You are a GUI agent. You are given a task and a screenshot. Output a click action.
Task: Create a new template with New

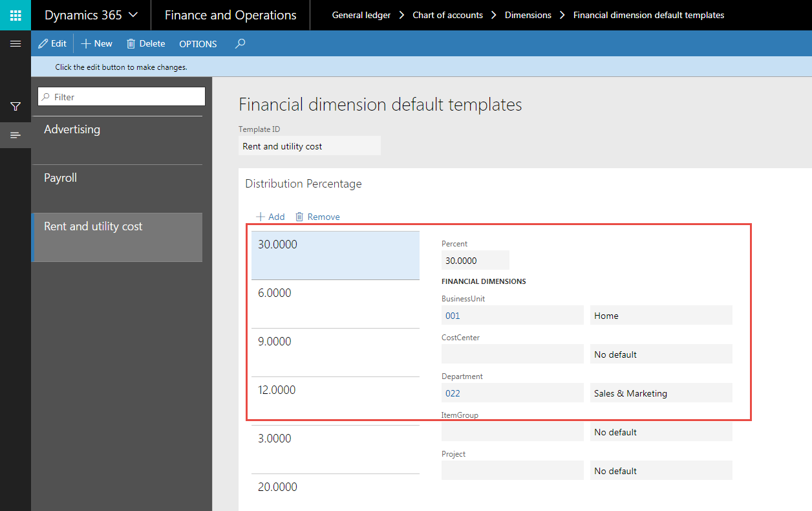coord(96,43)
